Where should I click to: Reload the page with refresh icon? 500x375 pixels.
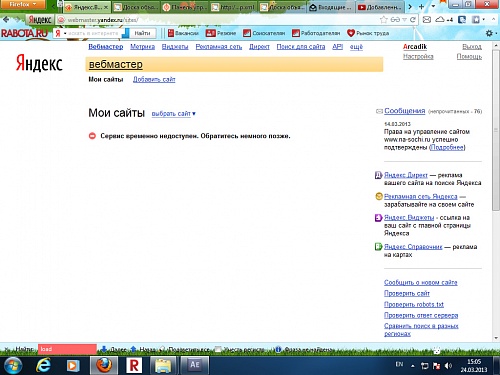(413, 20)
